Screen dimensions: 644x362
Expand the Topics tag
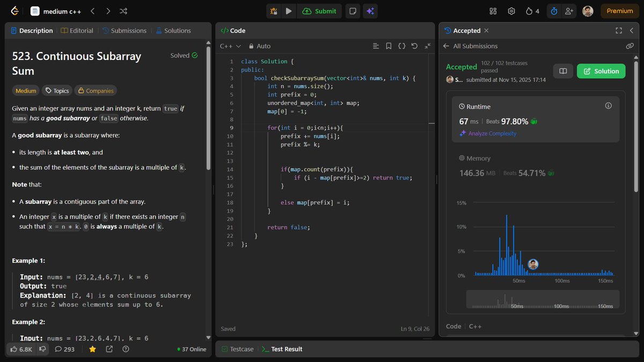[56, 91]
